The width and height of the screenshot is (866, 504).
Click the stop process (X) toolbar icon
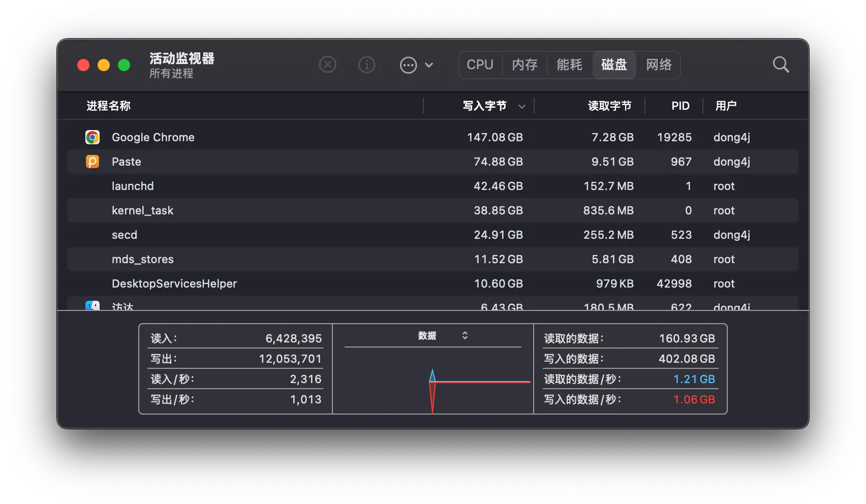click(x=328, y=65)
